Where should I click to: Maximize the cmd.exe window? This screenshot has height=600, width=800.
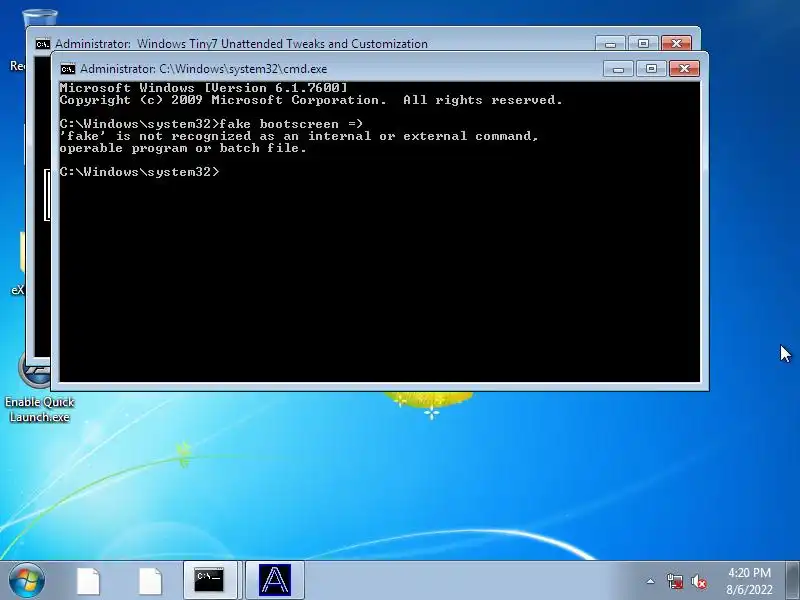[651, 68]
